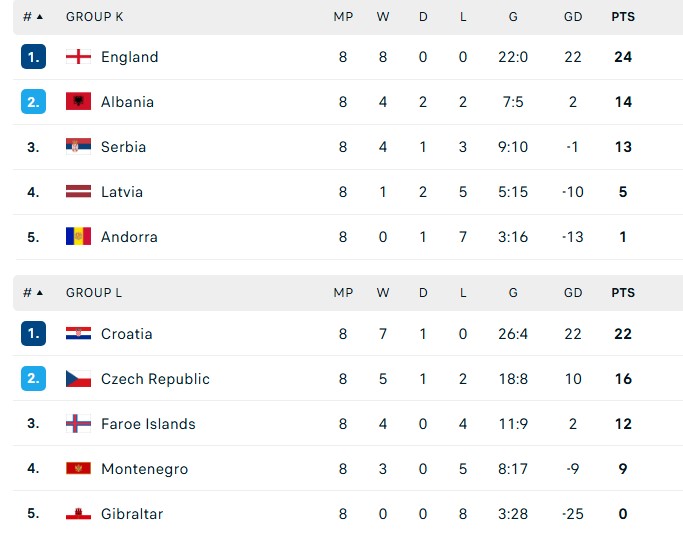The width and height of the screenshot is (683, 534).
Task: Open the Faroe Islands team page
Action: [x=148, y=424]
